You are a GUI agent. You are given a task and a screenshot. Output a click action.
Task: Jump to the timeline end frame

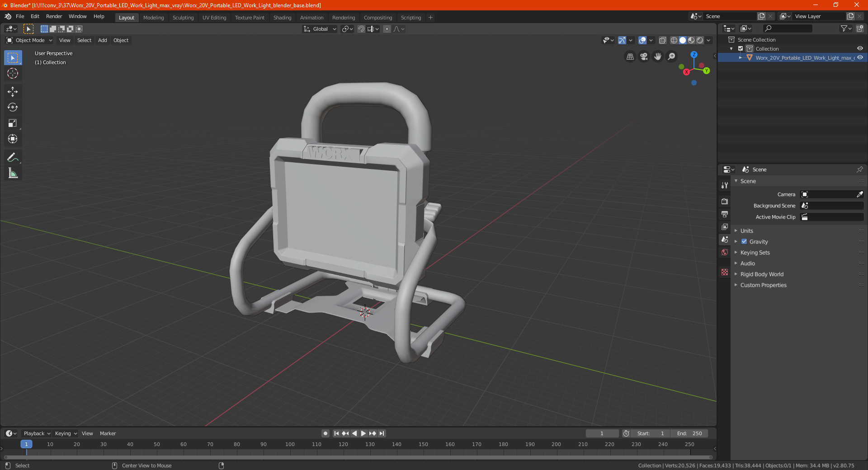pos(382,433)
